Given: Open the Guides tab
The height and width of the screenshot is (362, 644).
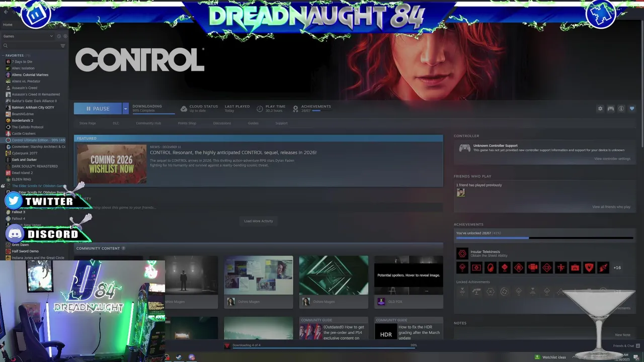Looking at the screenshot, I should click(x=253, y=123).
